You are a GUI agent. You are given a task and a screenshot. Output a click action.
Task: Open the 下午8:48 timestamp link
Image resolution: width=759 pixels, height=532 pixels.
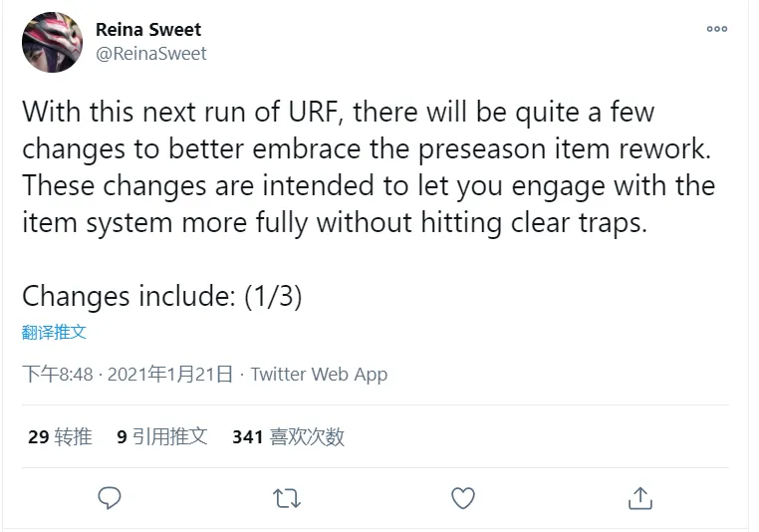coord(58,375)
